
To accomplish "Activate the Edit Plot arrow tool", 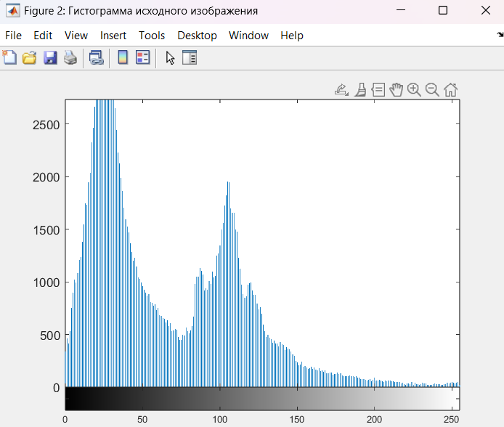I will (x=170, y=58).
